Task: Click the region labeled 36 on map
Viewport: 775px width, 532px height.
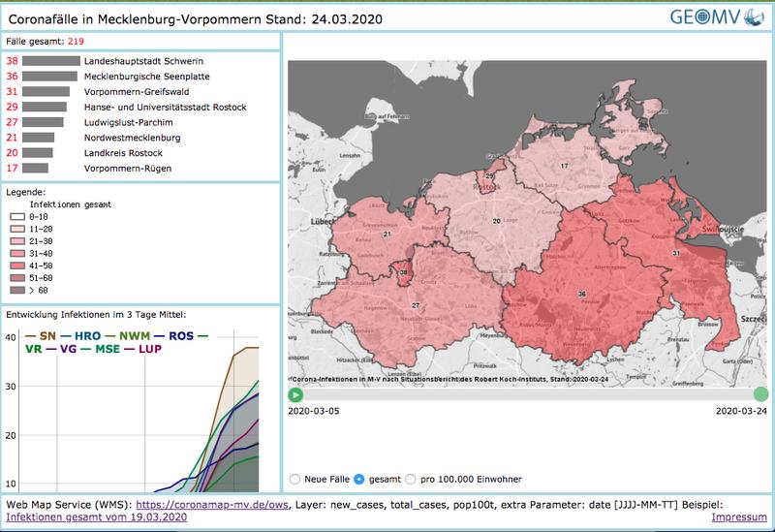Action: pyautogui.click(x=581, y=293)
